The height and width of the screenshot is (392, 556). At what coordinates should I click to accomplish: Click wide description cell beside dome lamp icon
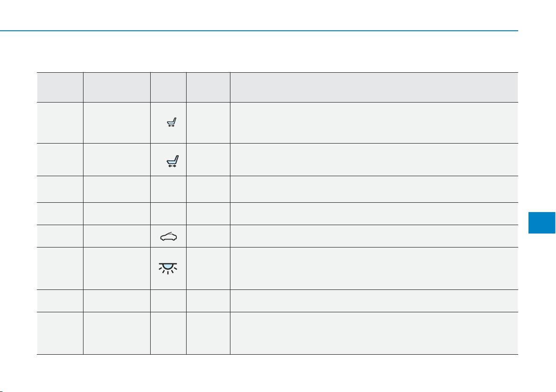pyautogui.click(x=374, y=268)
